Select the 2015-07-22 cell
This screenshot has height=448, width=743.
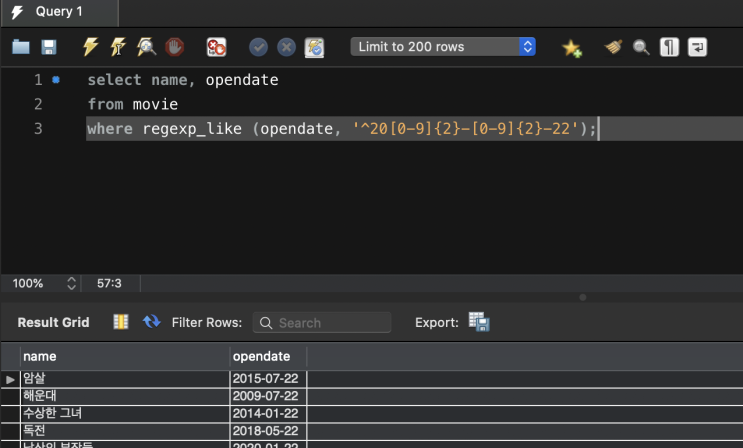pyautogui.click(x=268, y=379)
